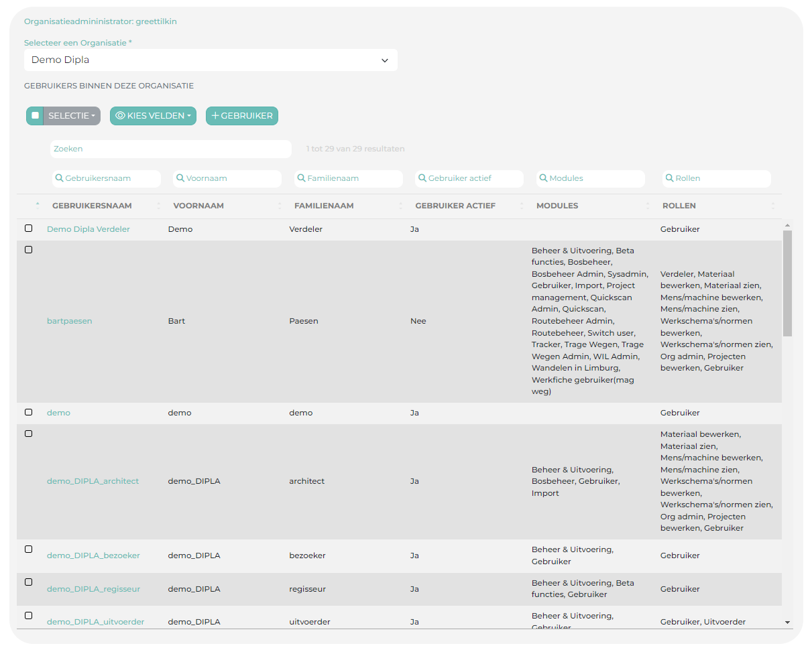Sort table by Rollen column header
The height and width of the screenshot is (652, 812).
click(x=679, y=206)
